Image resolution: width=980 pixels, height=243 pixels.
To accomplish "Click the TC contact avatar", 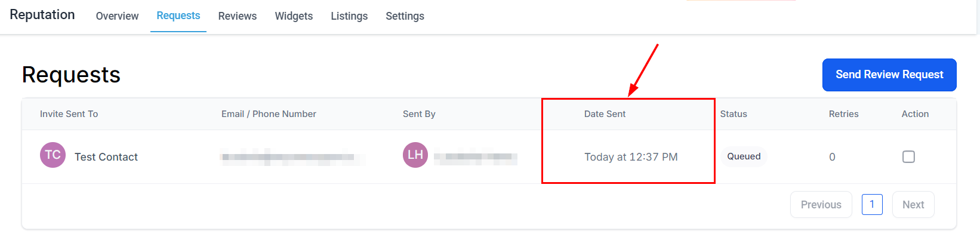I will point(53,155).
